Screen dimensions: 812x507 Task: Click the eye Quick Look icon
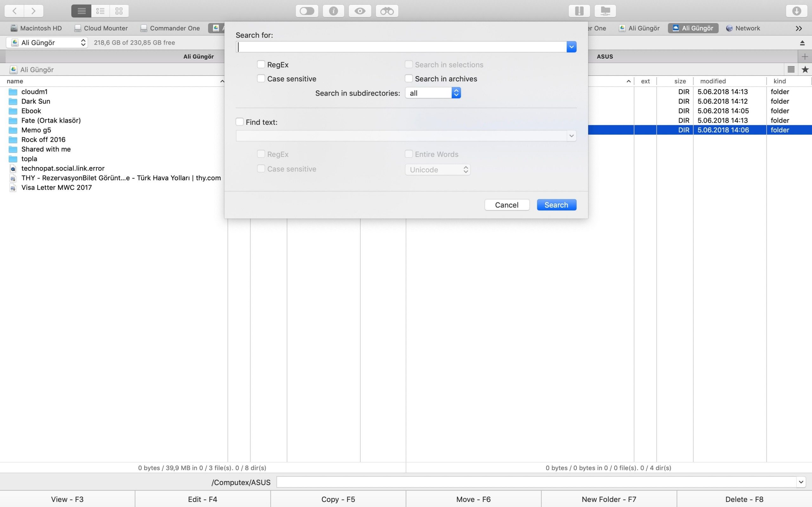click(x=360, y=11)
